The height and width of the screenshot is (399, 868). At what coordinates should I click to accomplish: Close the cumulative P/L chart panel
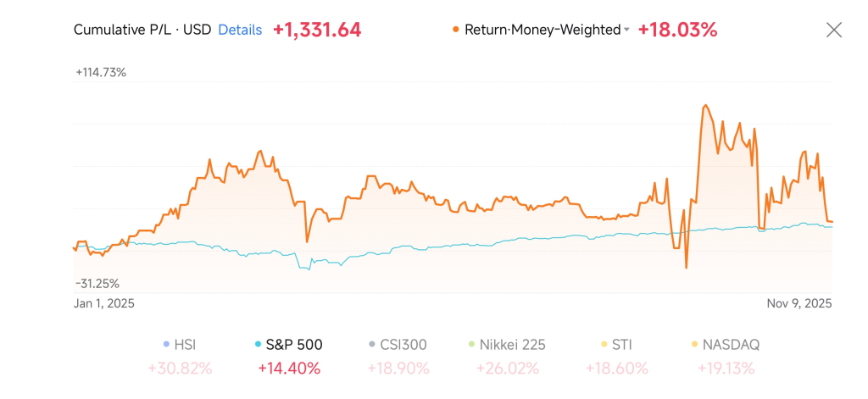click(834, 30)
